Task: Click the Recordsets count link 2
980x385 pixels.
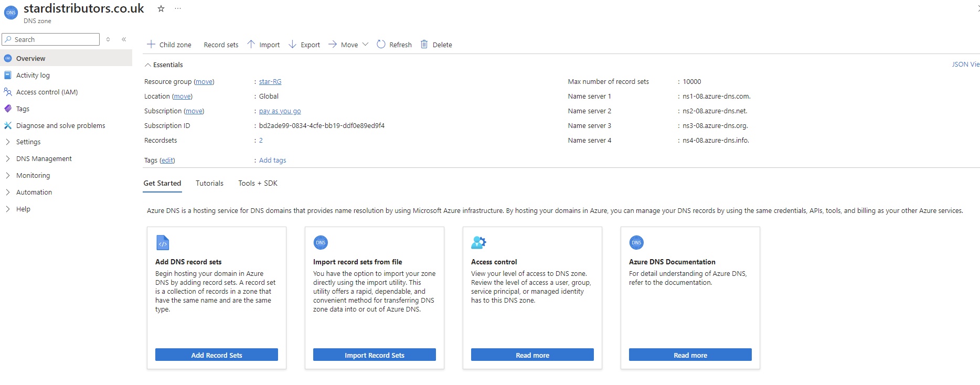Action: 261,140
